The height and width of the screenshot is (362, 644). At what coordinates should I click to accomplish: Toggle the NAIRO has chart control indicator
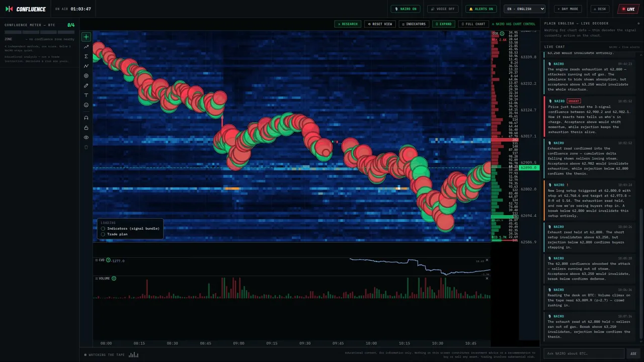[x=514, y=24]
